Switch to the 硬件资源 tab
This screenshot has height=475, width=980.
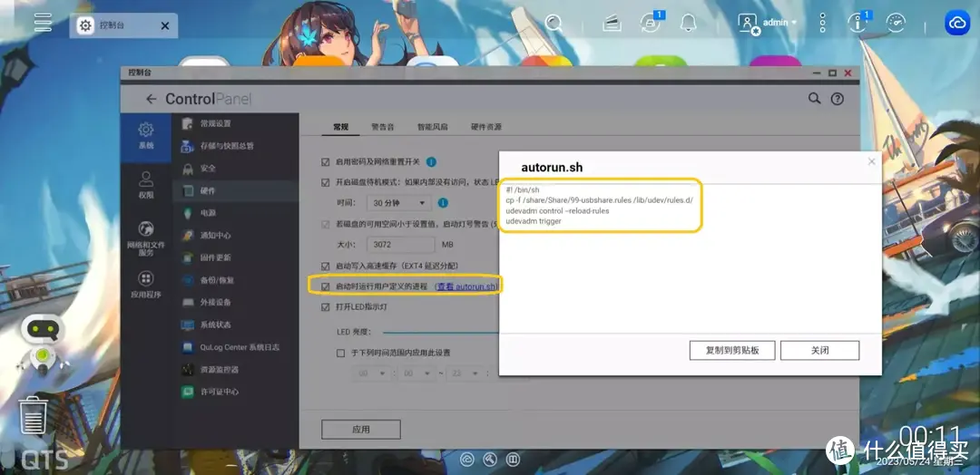[486, 127]
